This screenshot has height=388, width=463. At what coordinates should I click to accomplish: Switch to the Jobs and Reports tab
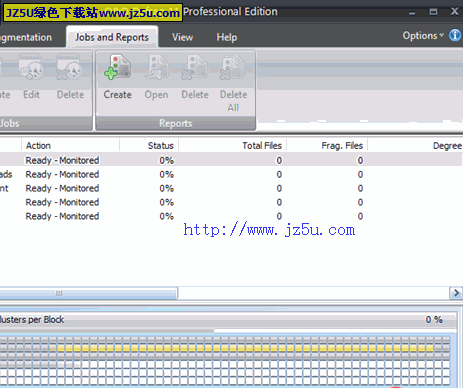tap(112, 37)
